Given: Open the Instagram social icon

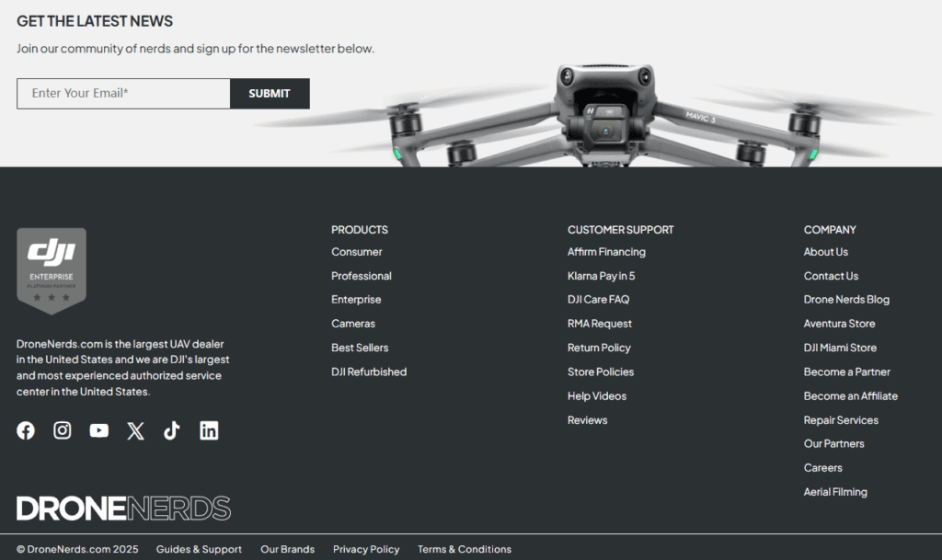Looking at the screenshot, I should click(63, 430).
